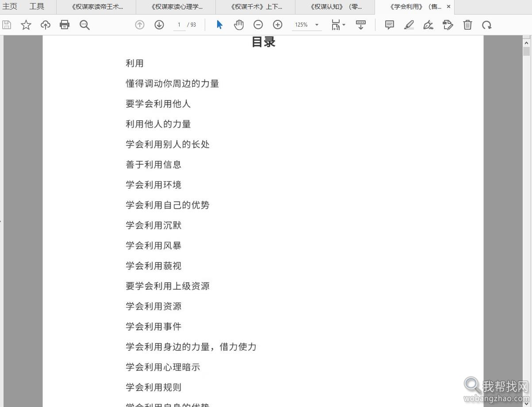Zoom in with plus button
This screenshot has width=532, height=407.
[x=278, y=25]
